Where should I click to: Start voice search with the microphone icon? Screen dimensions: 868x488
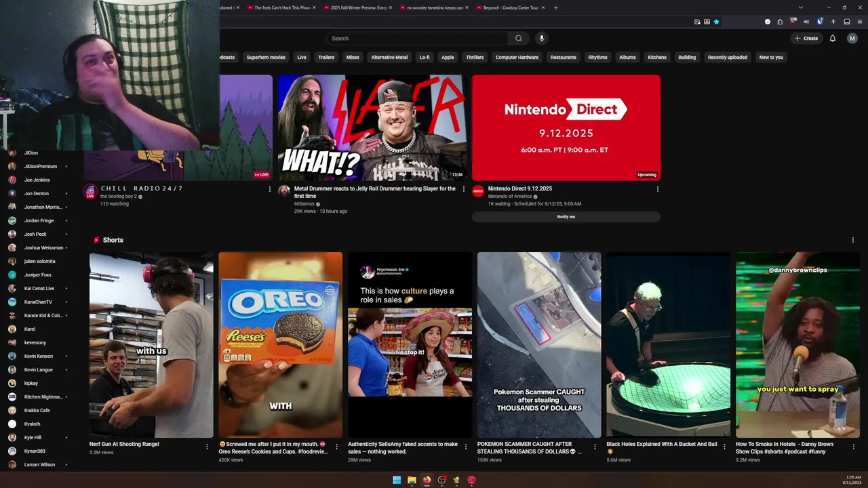click(541, 39)
